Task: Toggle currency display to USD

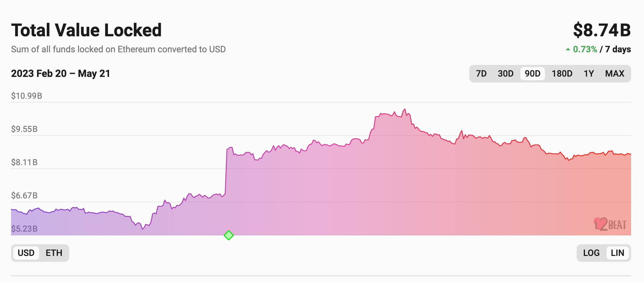Action: [x=26, y=253]
